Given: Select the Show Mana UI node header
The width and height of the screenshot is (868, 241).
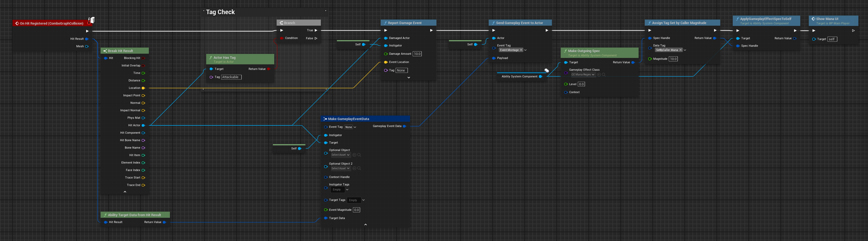Looking at the screenshot, I should (x=833, y=21).
